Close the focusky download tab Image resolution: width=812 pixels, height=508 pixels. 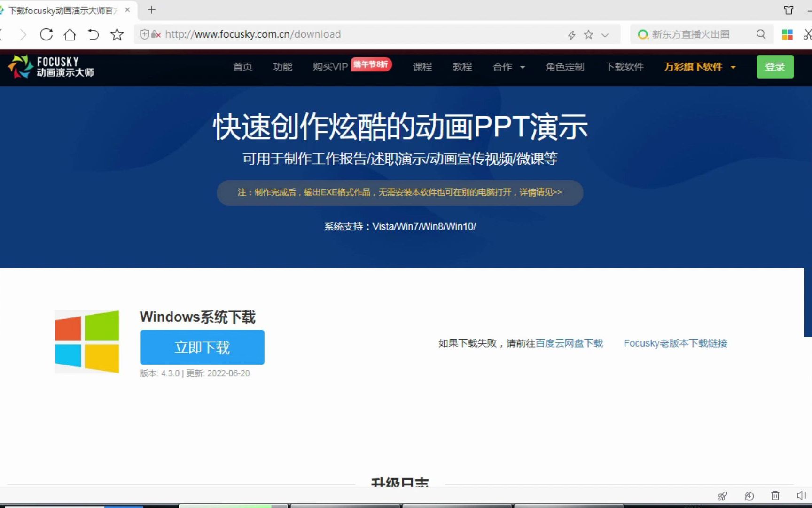[x=127, y=10]
